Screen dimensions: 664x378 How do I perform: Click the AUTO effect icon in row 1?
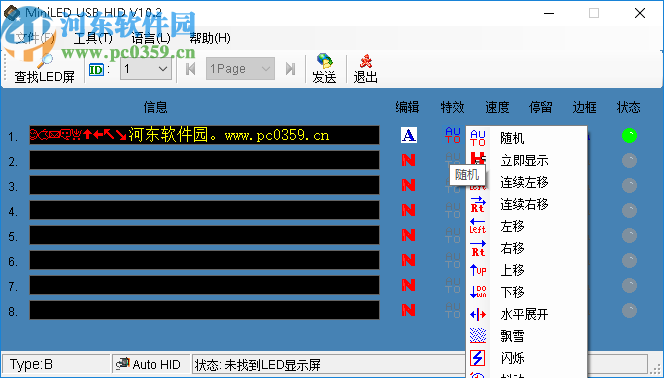(453, 135)
